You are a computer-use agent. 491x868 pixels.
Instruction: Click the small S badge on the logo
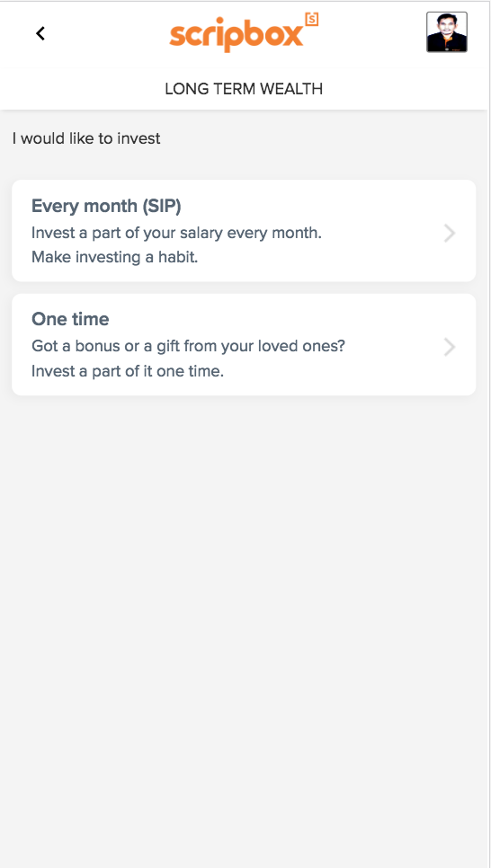click(312, 20)
